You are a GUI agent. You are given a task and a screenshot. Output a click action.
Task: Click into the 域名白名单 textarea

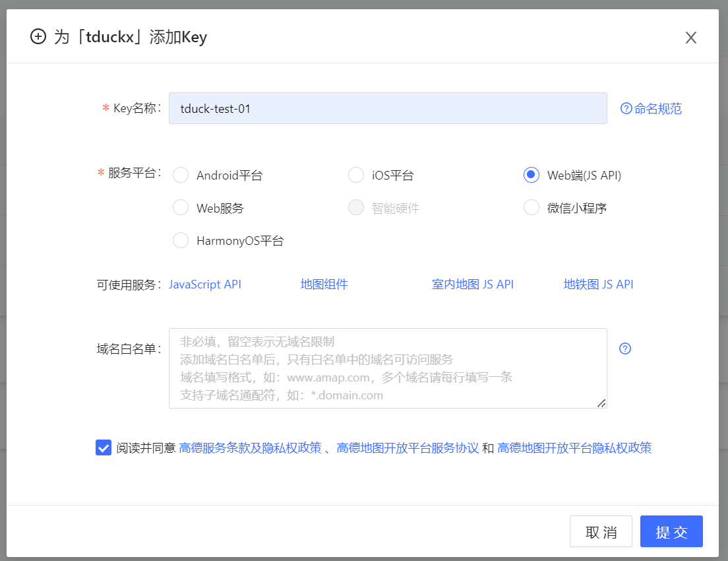click(x=388, y=368)
